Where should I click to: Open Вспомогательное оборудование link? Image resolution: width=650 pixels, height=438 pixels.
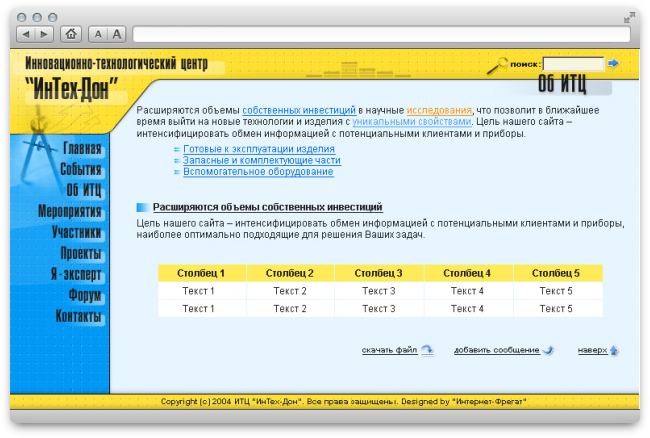258,172
